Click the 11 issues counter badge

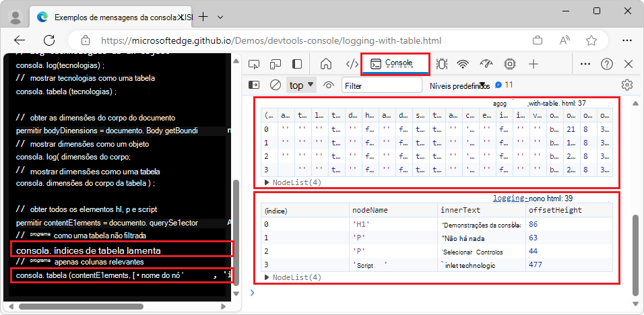[x=504, y=85]
